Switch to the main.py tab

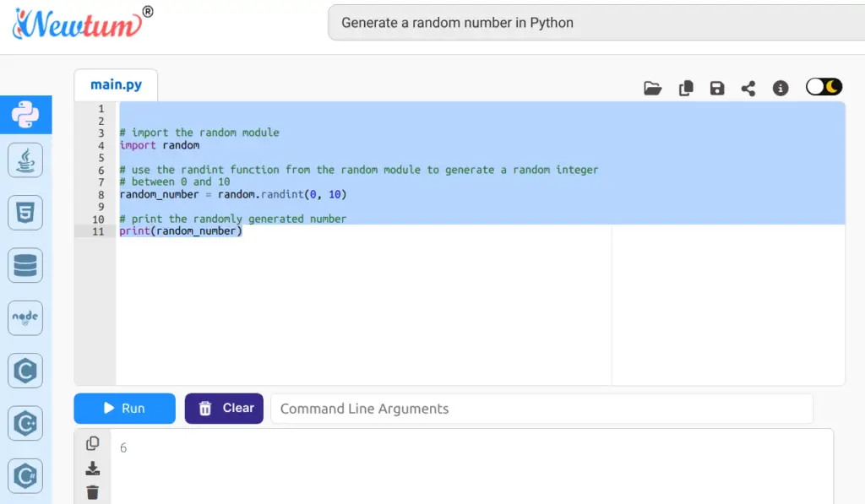point(116,84)
